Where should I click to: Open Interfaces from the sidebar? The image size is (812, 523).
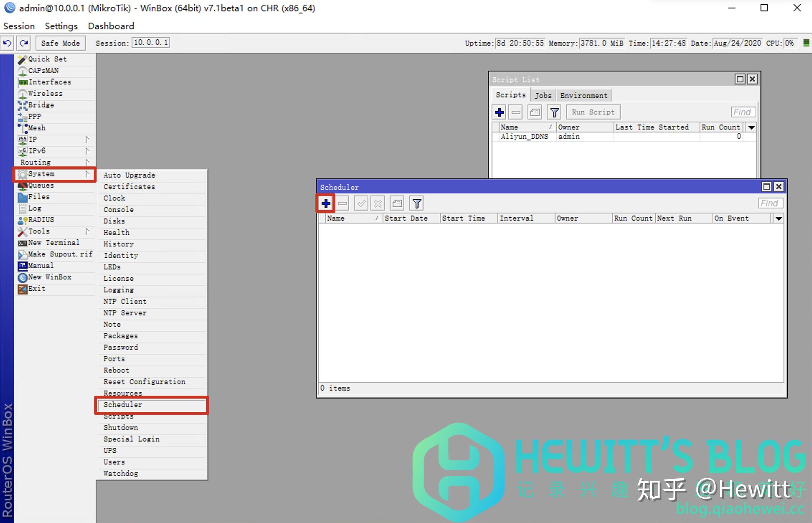click(x=56, y=82)
